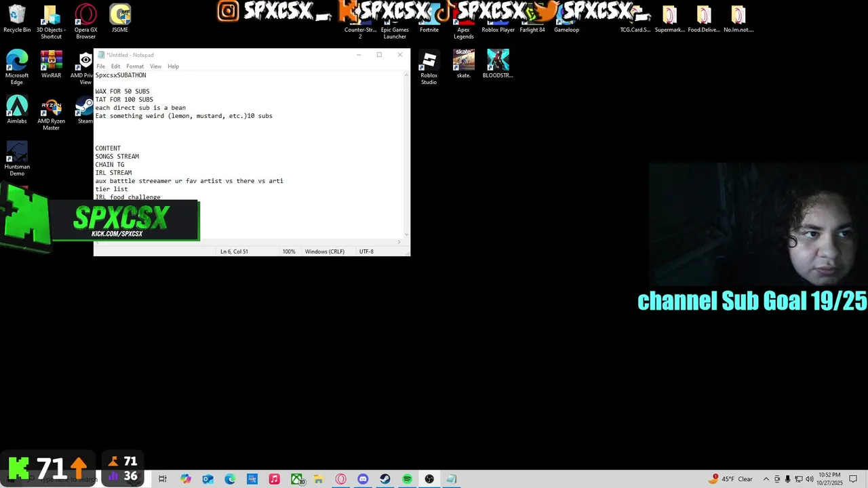
Task: Open the 45°F Clear weather widget
Action: (x=731, y=479)
